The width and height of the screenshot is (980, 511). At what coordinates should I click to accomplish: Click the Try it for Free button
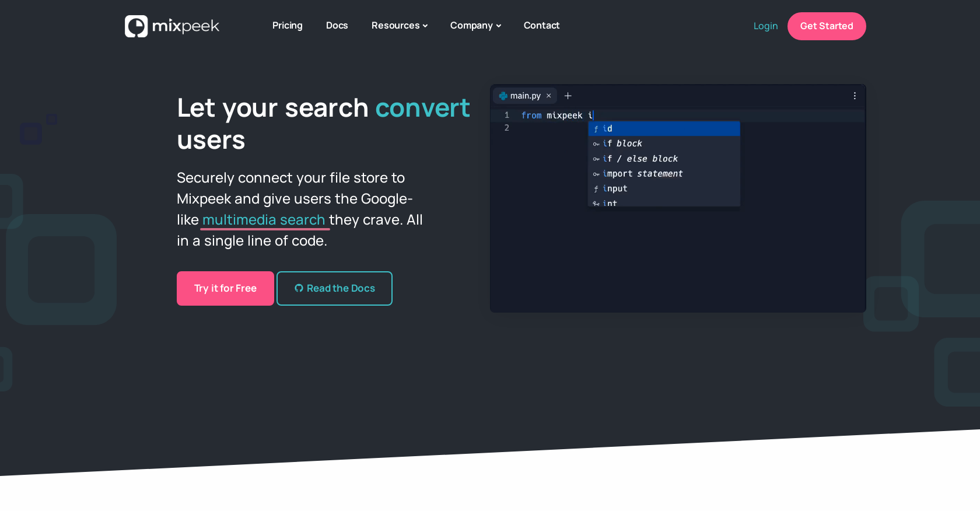point(225,288)
